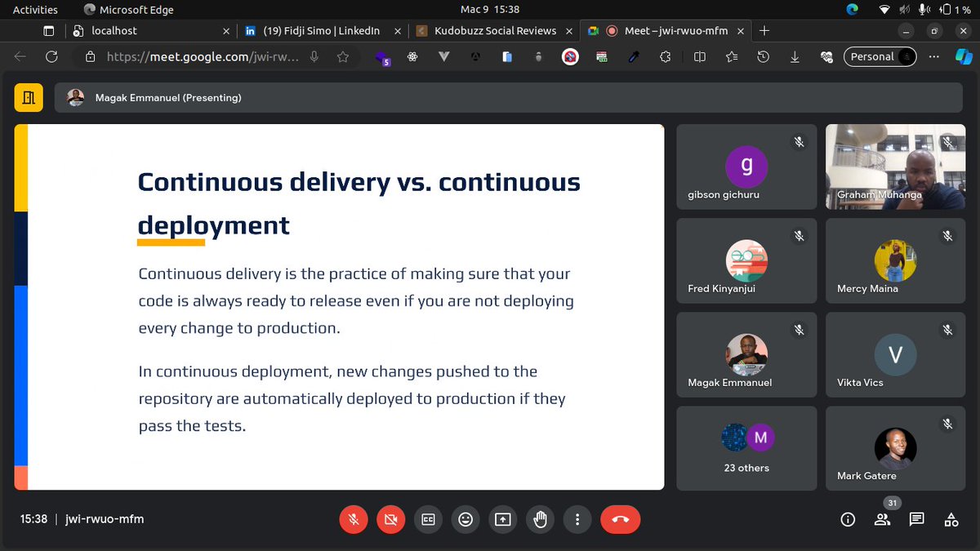Toggle the split screen button
Viewport: 980px width, 551px height.
(700, 57)
